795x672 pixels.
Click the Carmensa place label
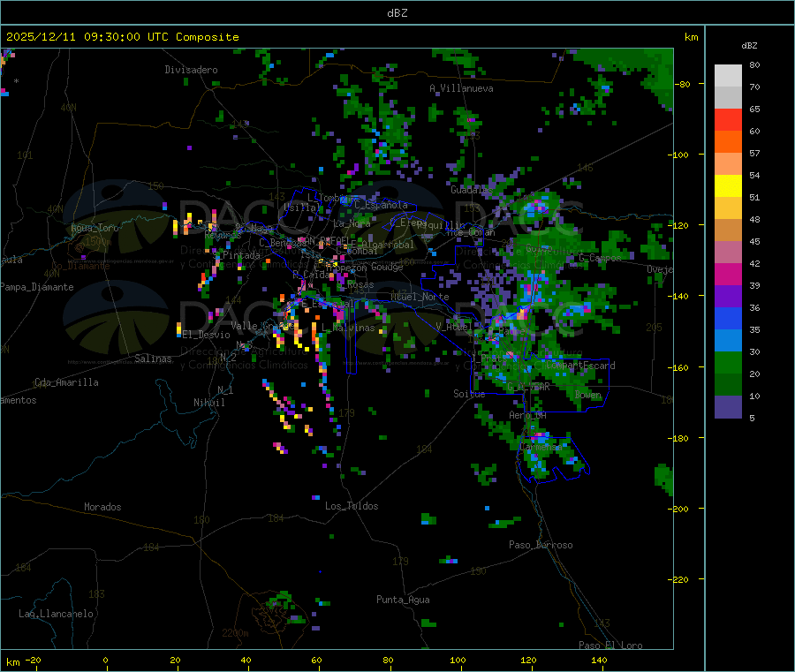tap(541, 447)
